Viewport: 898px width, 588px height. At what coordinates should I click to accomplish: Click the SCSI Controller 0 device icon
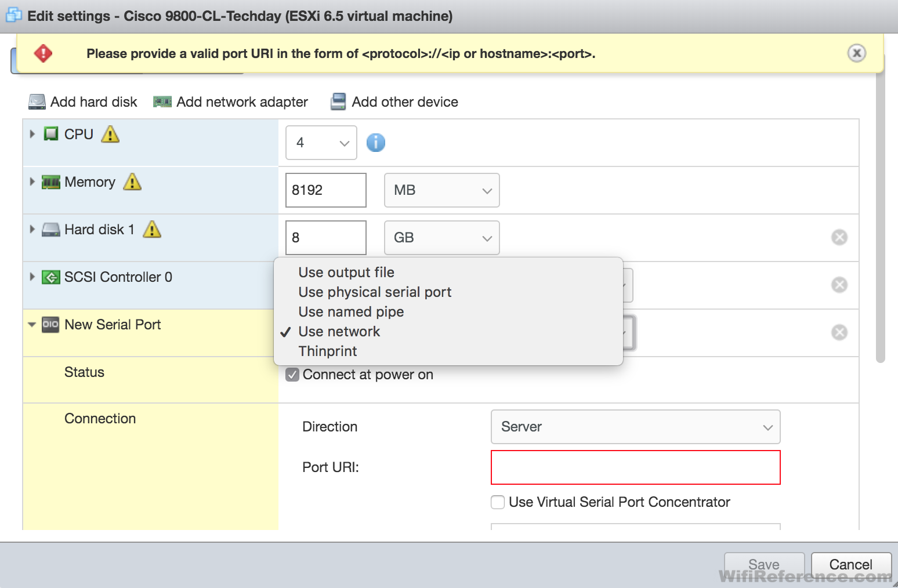point(50,277)
